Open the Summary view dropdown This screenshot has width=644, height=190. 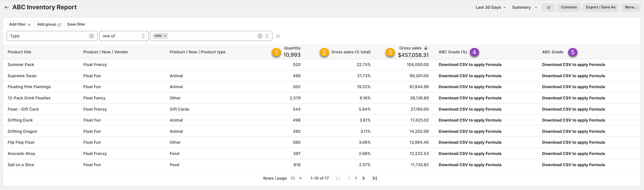click(524, 8)
